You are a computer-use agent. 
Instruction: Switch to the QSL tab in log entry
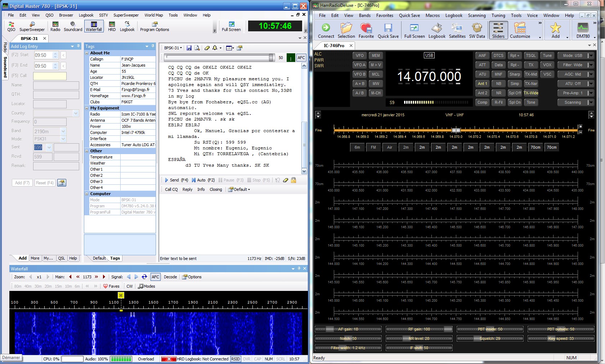(x=62, y=258)
